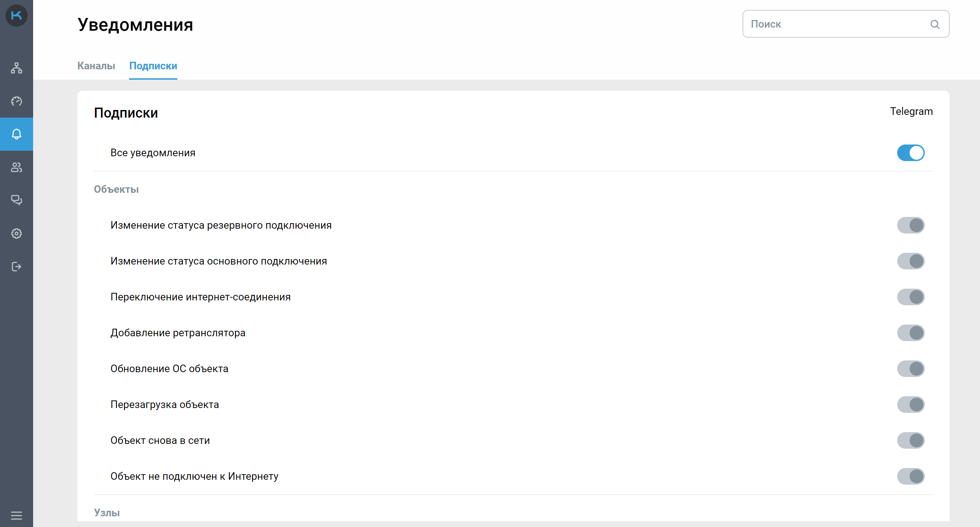Switch to the Каналы tab

pos(96,66)
